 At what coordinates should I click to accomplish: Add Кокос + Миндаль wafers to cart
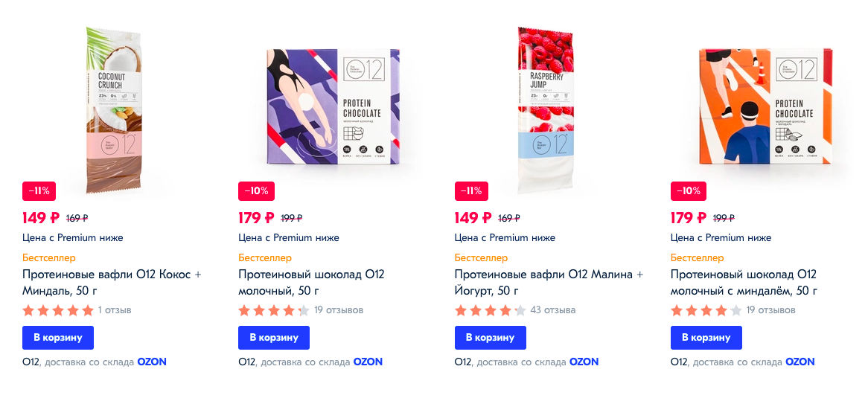pyautogui.click(x=58, y=338)
